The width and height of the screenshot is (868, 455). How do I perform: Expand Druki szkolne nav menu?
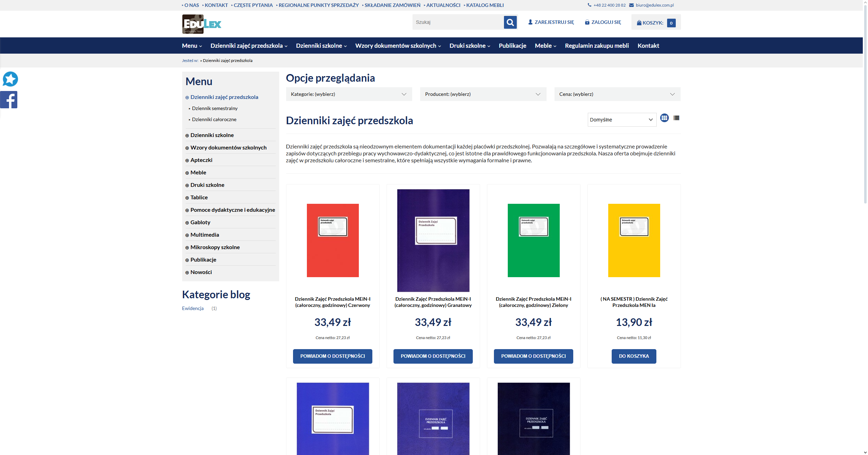click(470, 46)
